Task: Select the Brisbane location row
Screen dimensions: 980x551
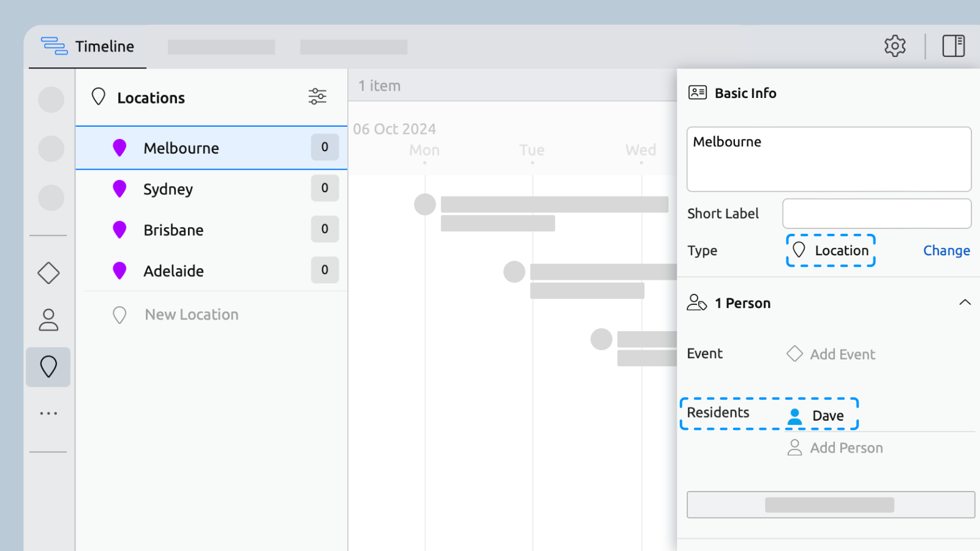Action: pyautogui.click(x=211, y=230)
